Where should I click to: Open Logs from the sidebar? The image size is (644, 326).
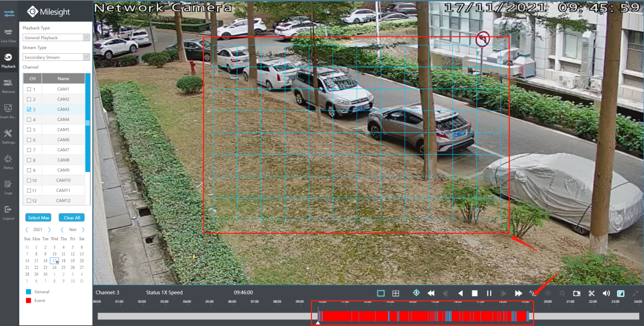[x=9, y=188]
